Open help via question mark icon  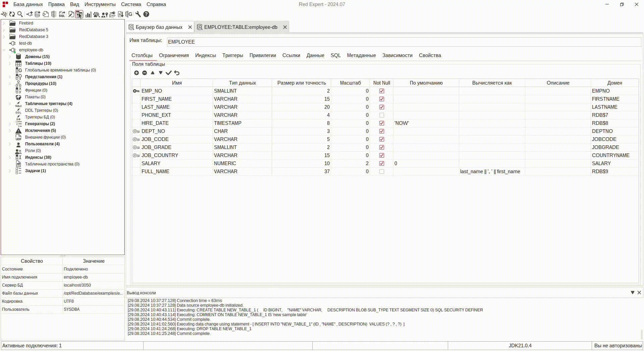[x=146, y=14]
